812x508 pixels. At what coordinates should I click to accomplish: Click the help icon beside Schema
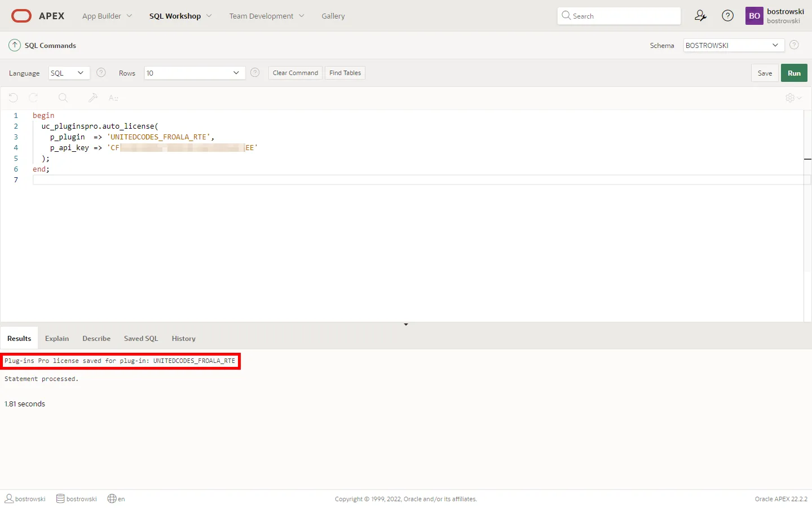tap(794, 45)
